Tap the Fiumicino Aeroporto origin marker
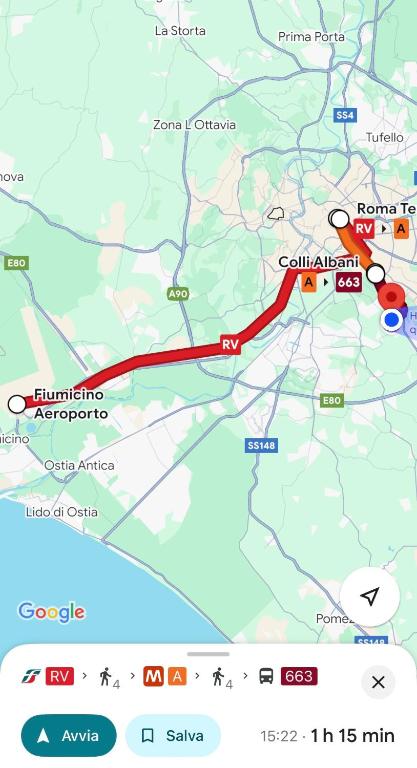This screenshot has width=417, height=768. point(17,405)
